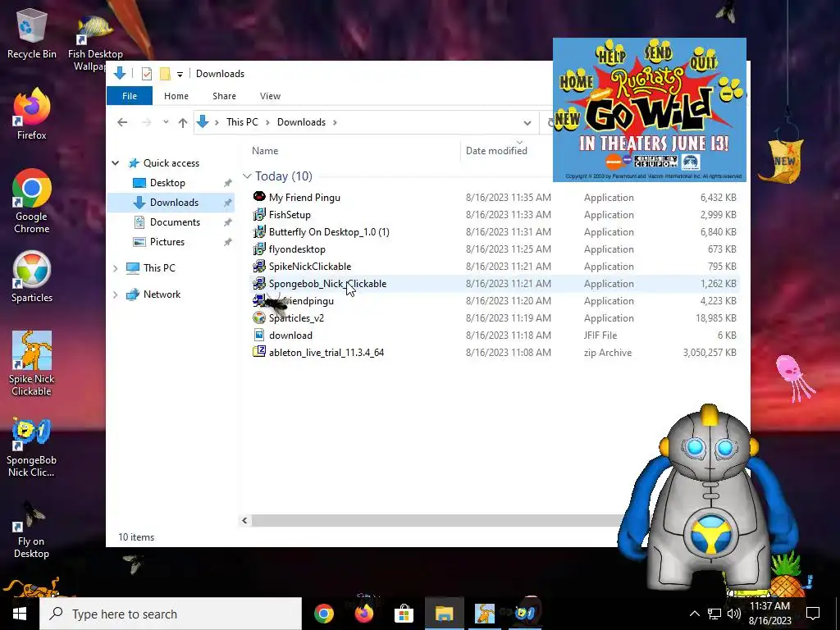Open Spike Nick Clickable desktop shortcut
The height and width of the screenshot is (630, 840).
click(32, 363)
